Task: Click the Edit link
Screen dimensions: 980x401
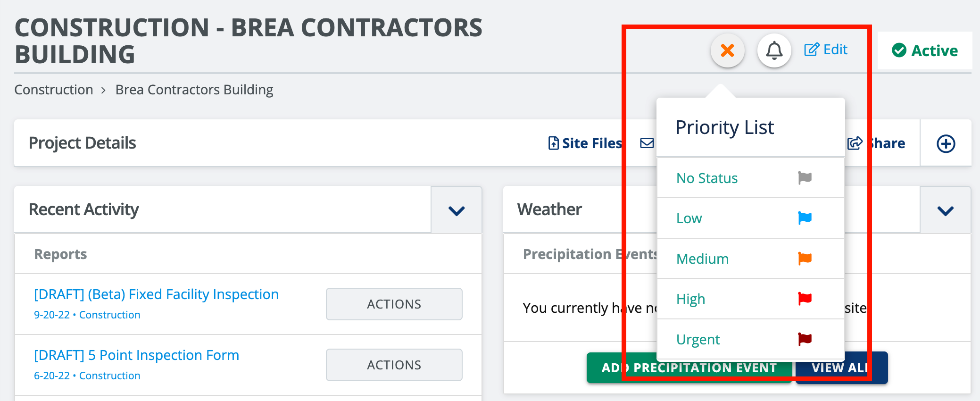Action: pyautogui.click(x=826, y=50)
